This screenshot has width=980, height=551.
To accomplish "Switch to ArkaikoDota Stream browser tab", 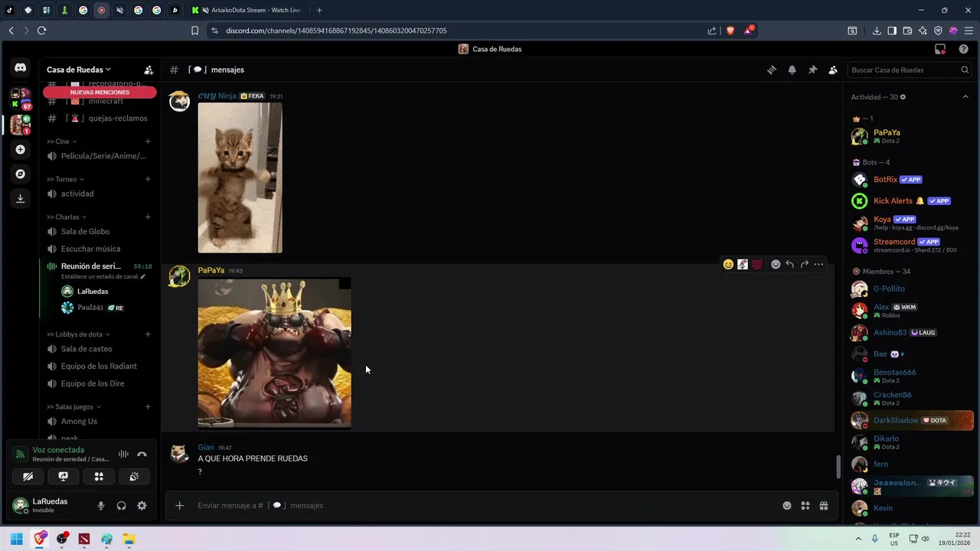I will click(x=248, y=10).
